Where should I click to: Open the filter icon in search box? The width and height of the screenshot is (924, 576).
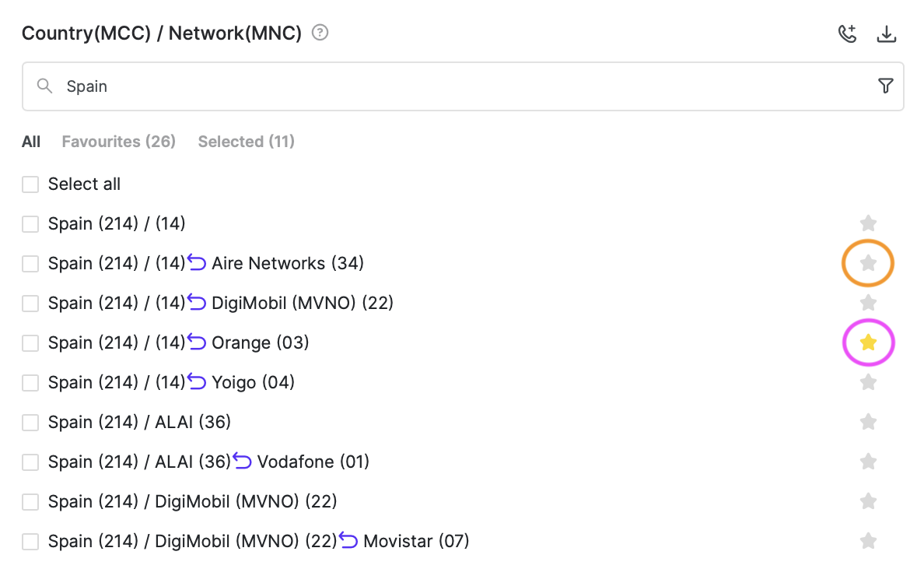[x=885, y=86]
